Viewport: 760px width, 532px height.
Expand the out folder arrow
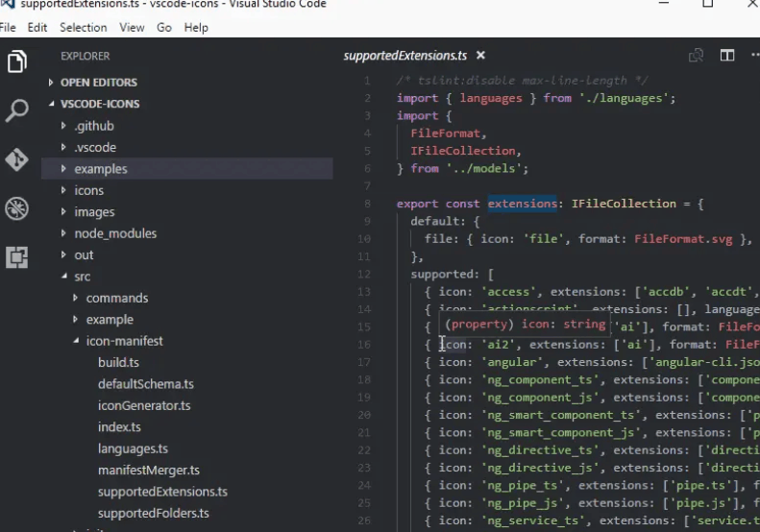click(63, 254)
